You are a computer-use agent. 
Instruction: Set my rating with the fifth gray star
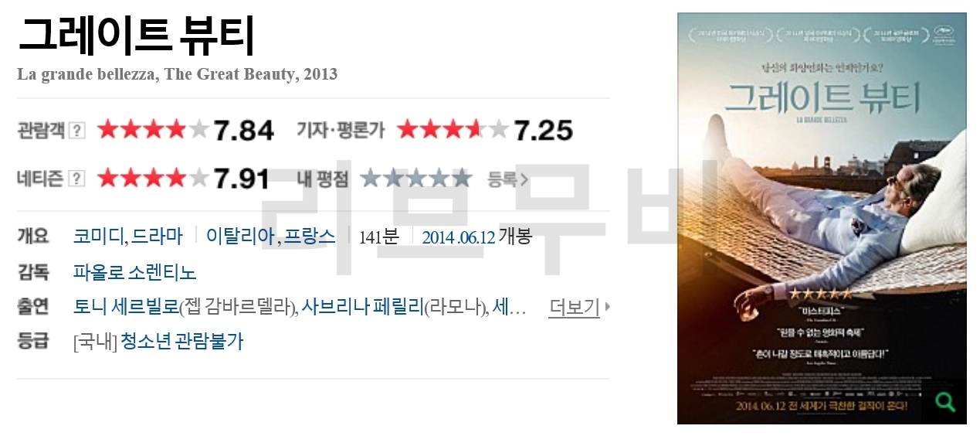(x=461, y=178)
